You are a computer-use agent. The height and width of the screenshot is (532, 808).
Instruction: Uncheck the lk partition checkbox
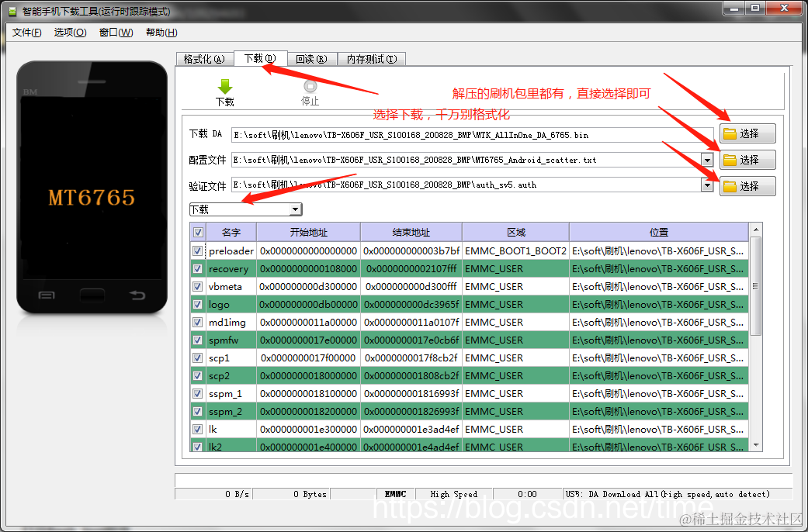(x=197, y=429)
